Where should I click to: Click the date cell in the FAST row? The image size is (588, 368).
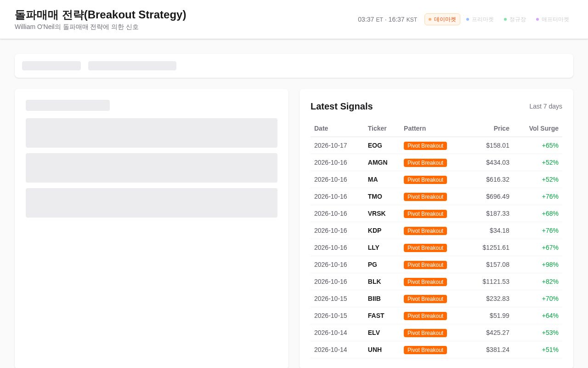pyautogui.click(x=331, y=316)
